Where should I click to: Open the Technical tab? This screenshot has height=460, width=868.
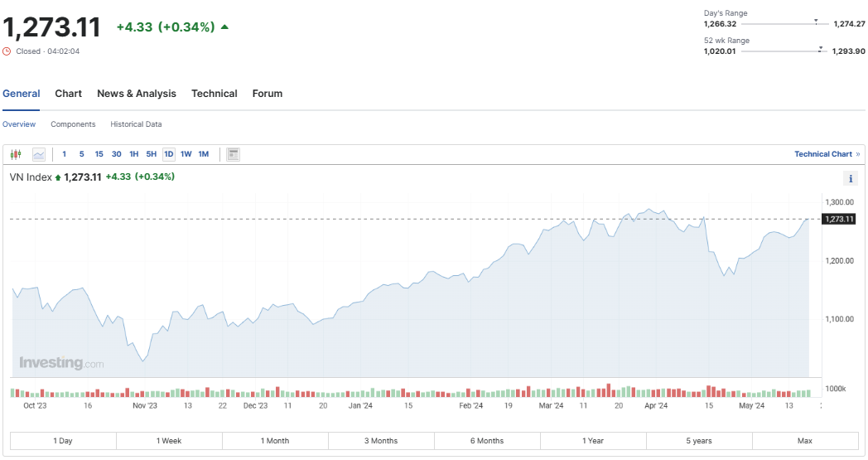click(215, 94)
